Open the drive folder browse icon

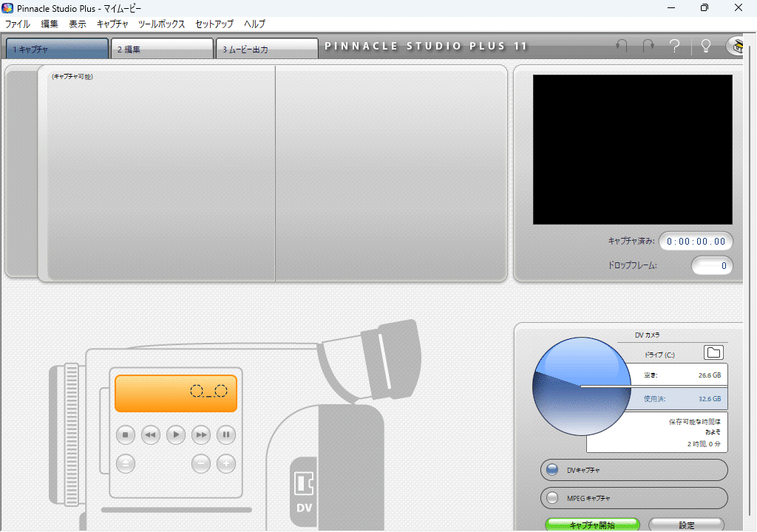[x=713, y=352]
